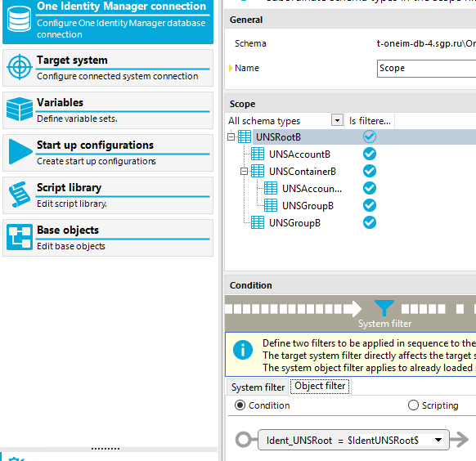Click the UNSRootB table icon
The height and width of the screenshot is (461, 476).
245,137
